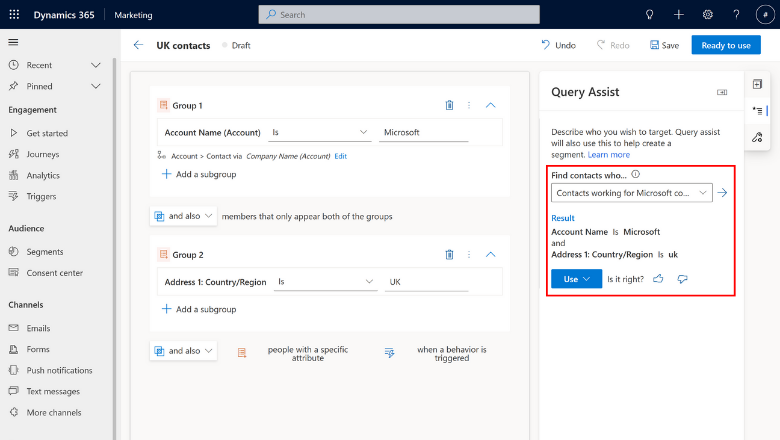This screenshot has height=440, width=780.
Task: Save the segment
Action: [x=664, y=45]
